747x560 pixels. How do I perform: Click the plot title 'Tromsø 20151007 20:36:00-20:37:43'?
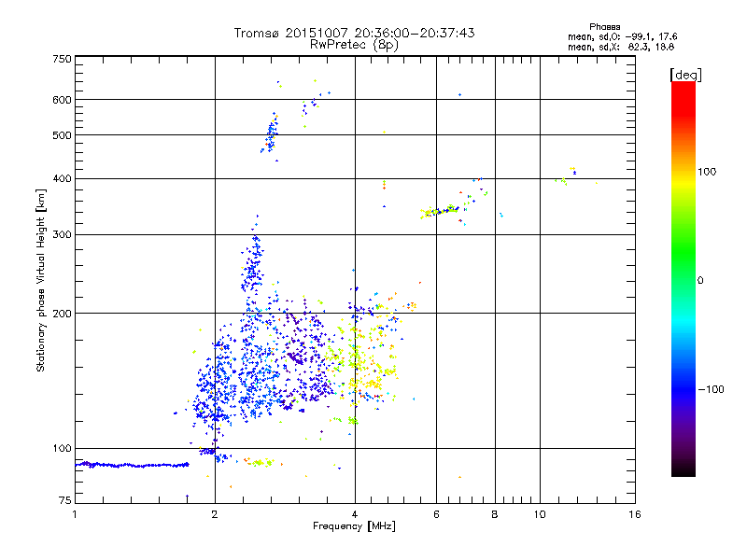click(x=354, y=33)
